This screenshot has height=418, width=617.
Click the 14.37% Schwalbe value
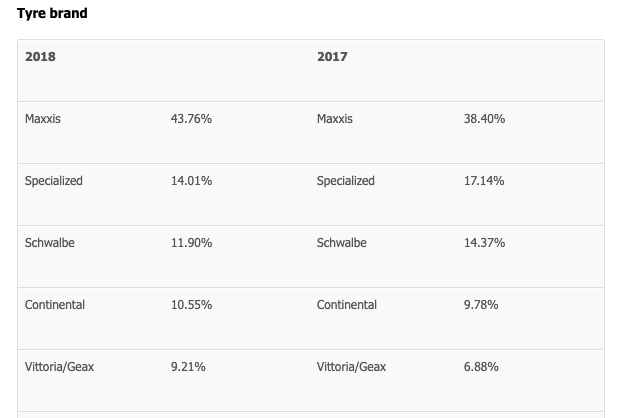pos(484,243)
